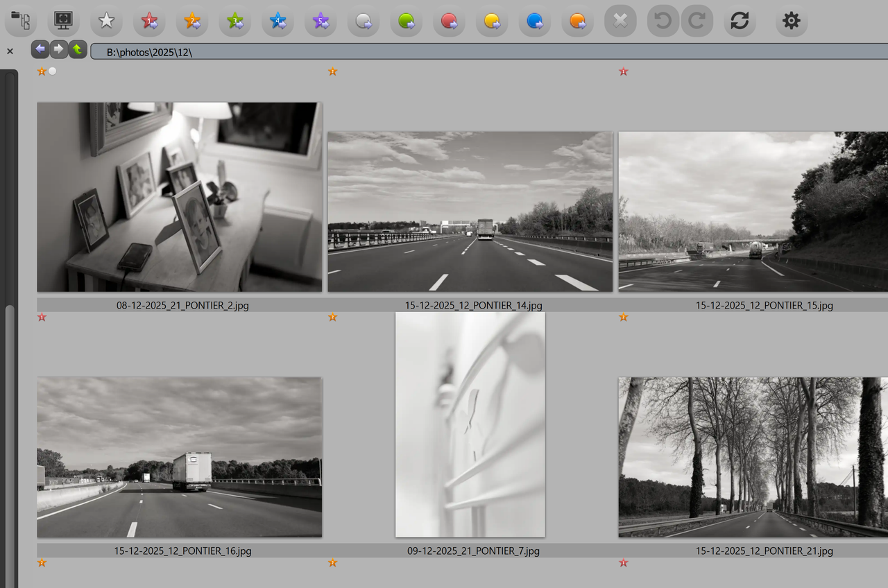
Task: Select white railing thumbnail 09-12-2025_21_PONTIER_7.jpg
Action: (x=470, y=424)
